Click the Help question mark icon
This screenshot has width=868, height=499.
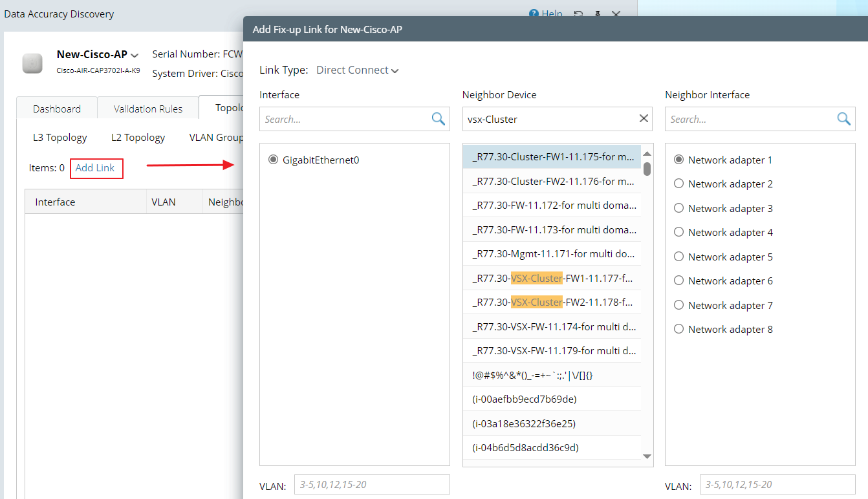point(534,14)
